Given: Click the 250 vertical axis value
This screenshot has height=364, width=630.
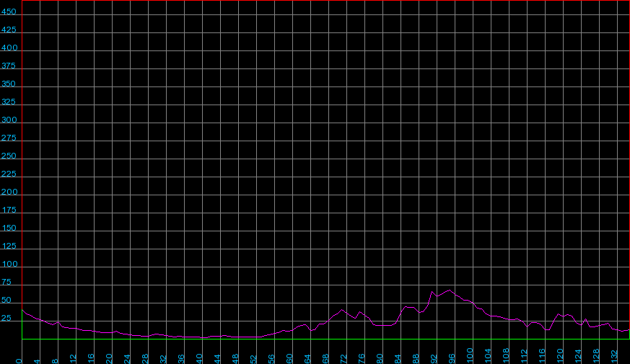Looking at the screenshot, I should pyautogui.click(x=9, y=156).
